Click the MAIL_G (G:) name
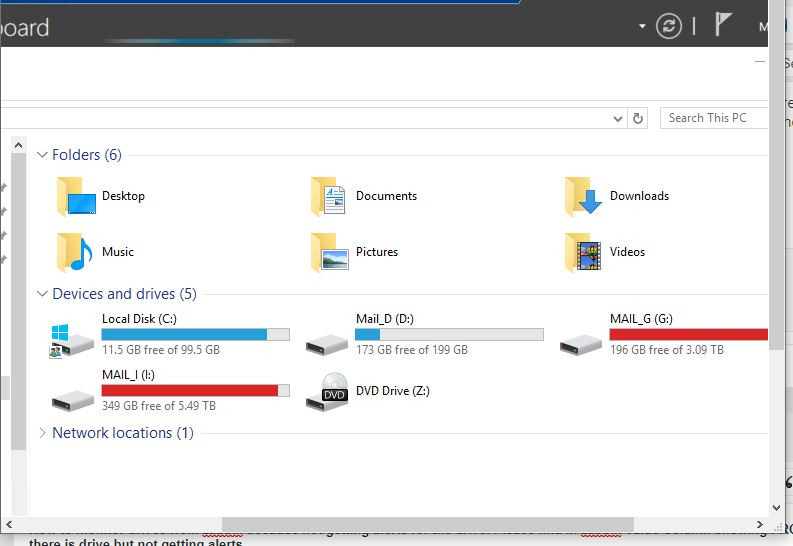This screenshot has width=793, height=546. pos(641,319)
